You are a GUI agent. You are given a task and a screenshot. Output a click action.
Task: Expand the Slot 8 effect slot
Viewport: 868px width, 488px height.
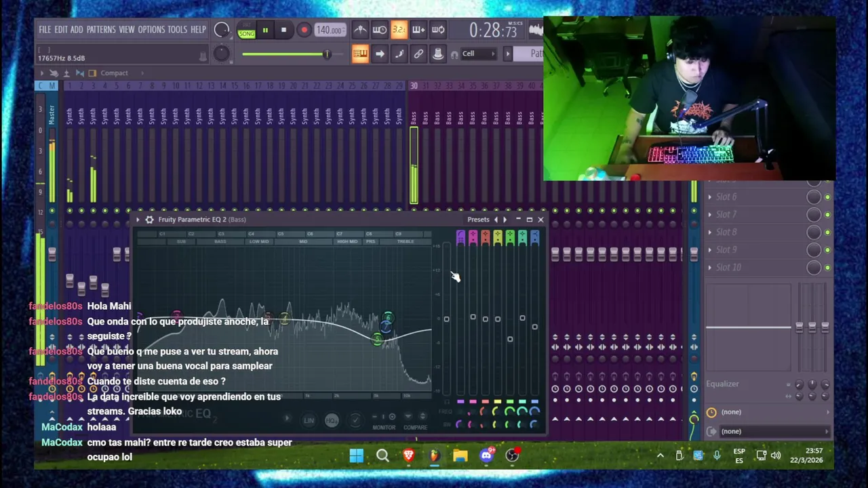click(x=710, y=232)
